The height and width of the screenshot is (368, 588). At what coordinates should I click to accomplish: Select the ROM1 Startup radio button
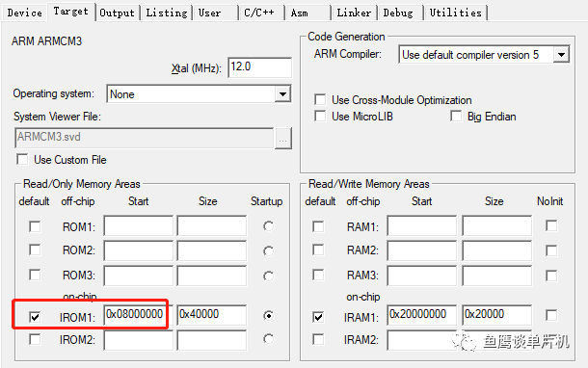tap(268, 226)
